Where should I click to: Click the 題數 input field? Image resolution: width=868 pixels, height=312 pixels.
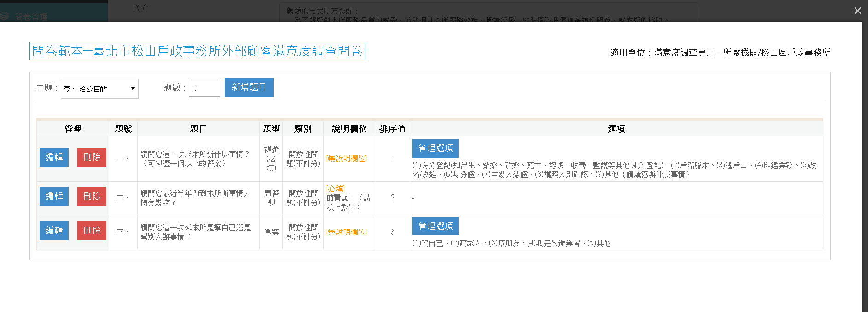(x=204, y=88)
